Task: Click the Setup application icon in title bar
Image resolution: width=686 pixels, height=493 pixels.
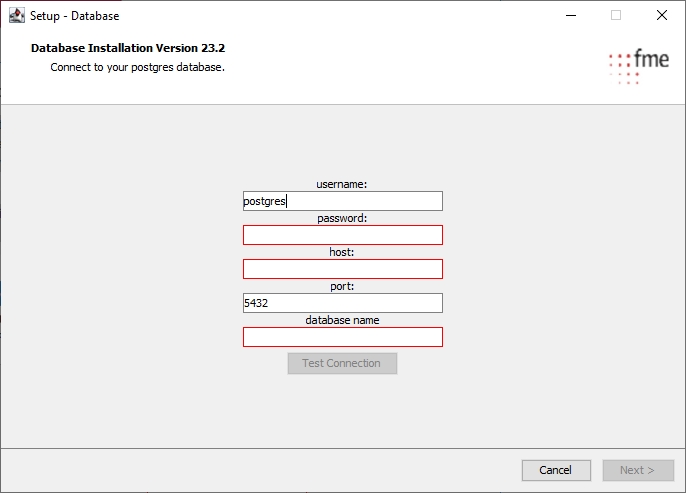Action: point(16,16)
